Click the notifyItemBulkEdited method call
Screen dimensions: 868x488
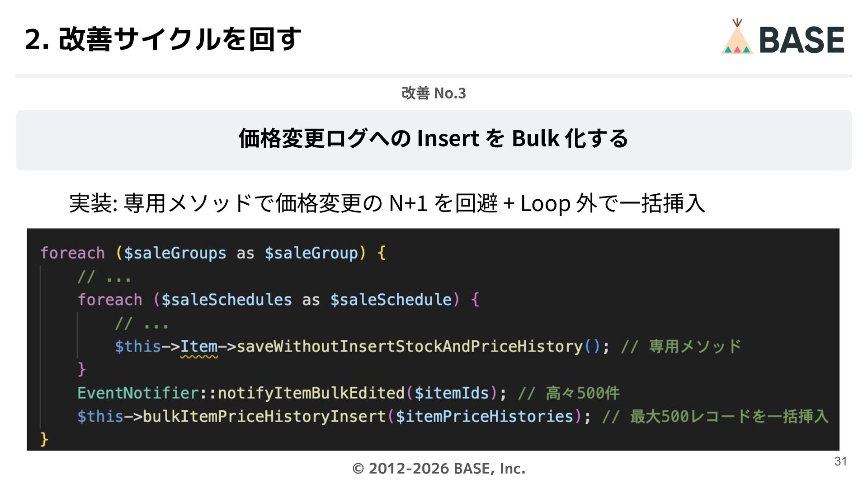(x=311, y=393)
